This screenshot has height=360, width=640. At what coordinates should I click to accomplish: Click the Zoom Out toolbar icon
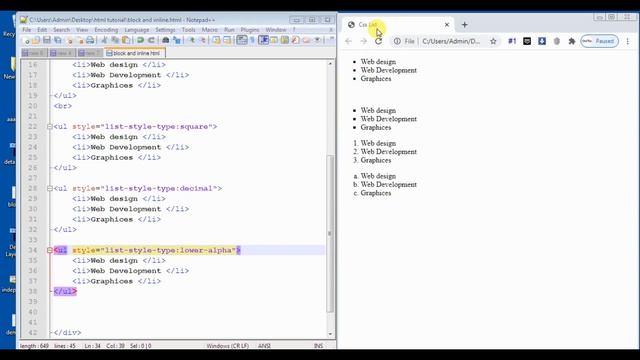203,40
